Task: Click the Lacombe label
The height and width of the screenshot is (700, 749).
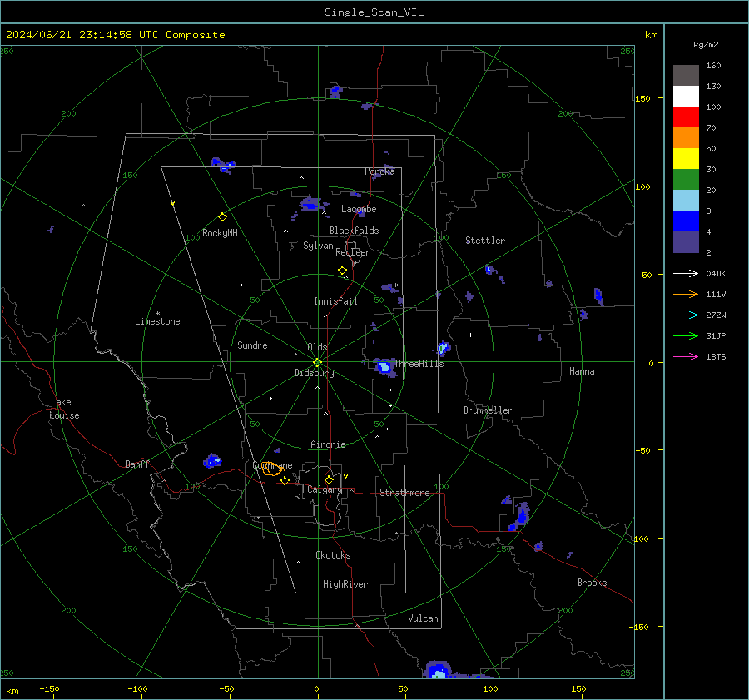Action: point(359,209)
